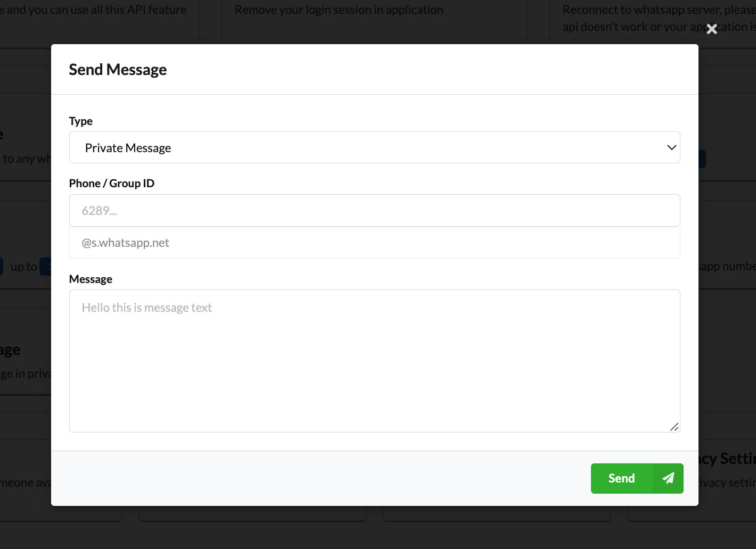Click the Phone / Group ID label
The width and height of the screenshot is (756, 549).
pyautogui.click(x=112, y=184)
